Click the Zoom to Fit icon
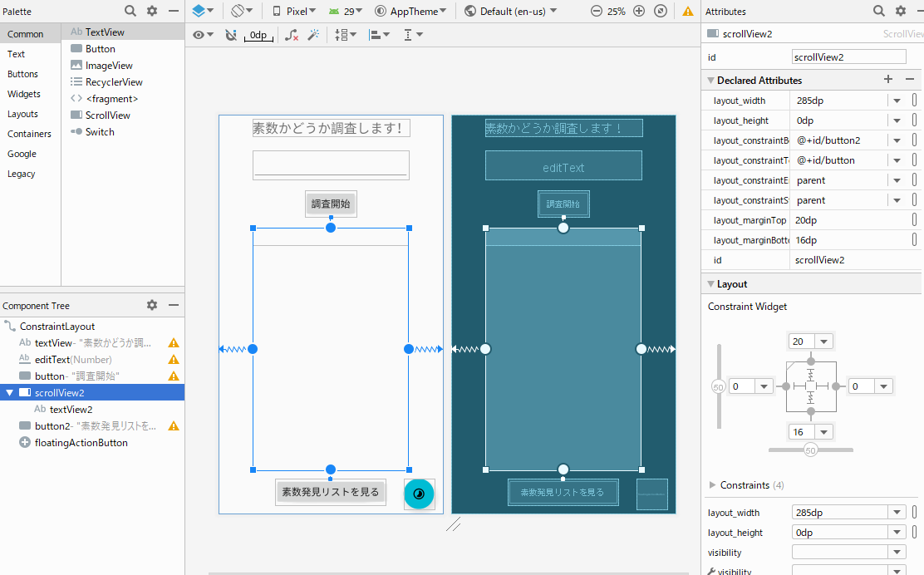This screenshot has height=575, width=924. [660, 12]
